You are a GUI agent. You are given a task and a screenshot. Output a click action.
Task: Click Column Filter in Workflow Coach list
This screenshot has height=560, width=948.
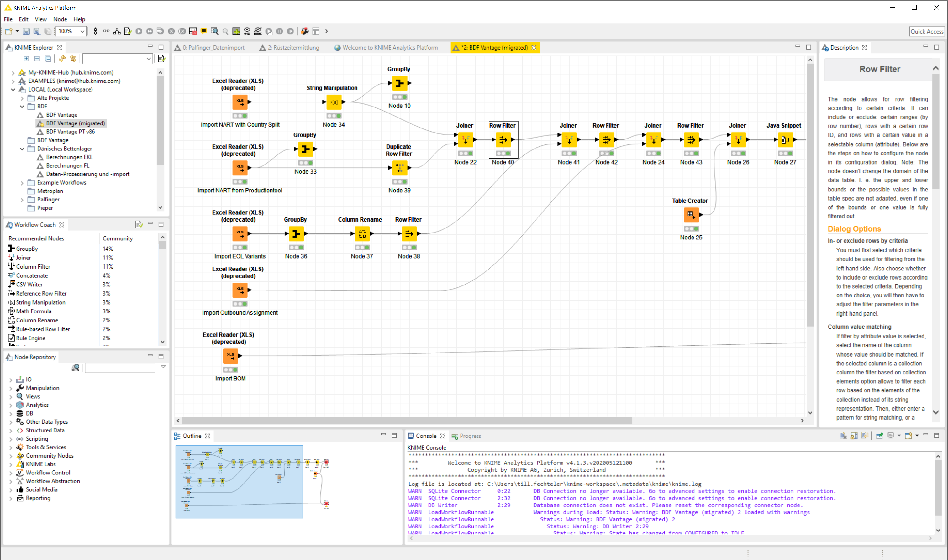point(33,267)
